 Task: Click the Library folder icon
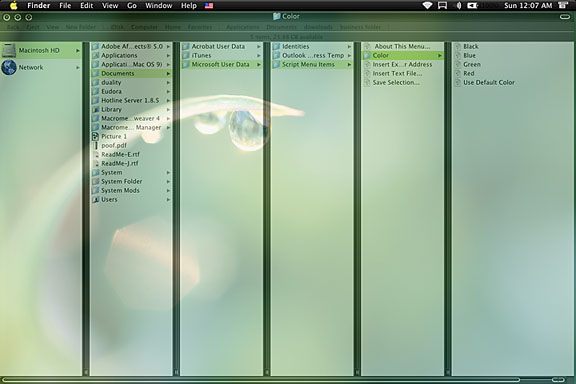pos(96,110)
